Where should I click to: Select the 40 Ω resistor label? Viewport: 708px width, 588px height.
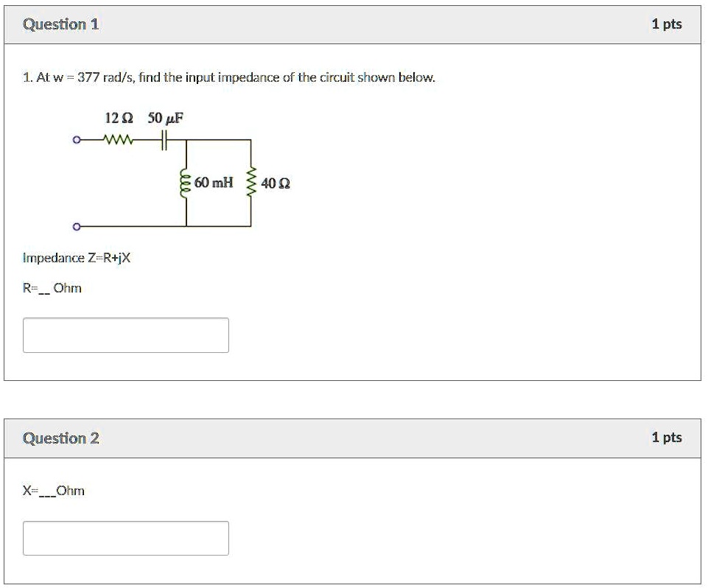(275, 182)
